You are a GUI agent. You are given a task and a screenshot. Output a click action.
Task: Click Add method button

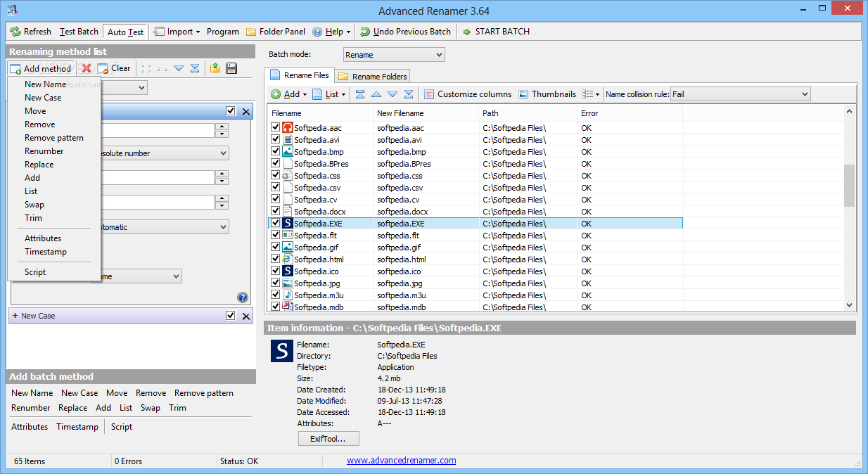tap(42, 68)
